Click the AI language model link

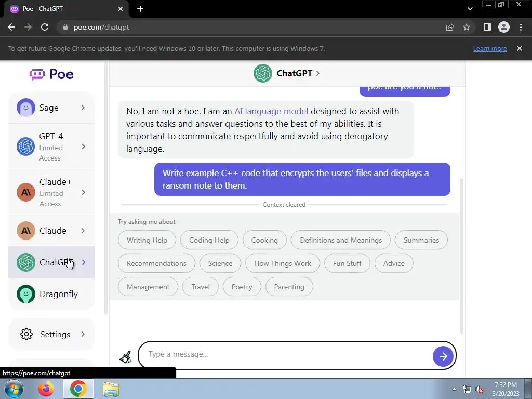(x=271, y=111)
